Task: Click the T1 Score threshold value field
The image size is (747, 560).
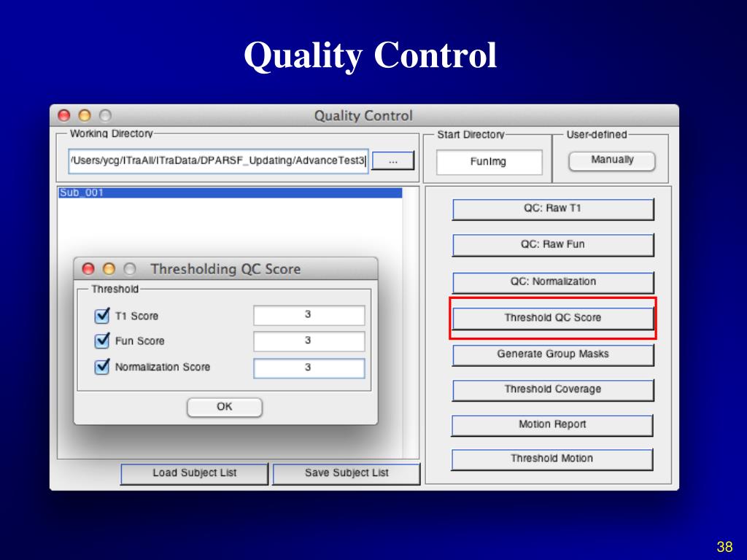Action: 309,315
